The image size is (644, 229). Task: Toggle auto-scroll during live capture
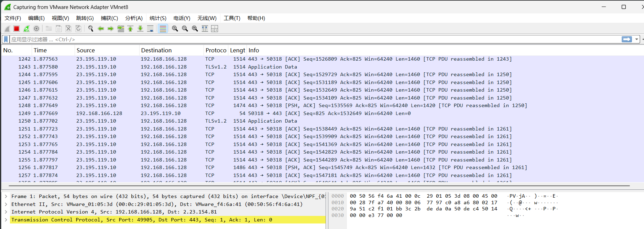click(x=150, y=29)
